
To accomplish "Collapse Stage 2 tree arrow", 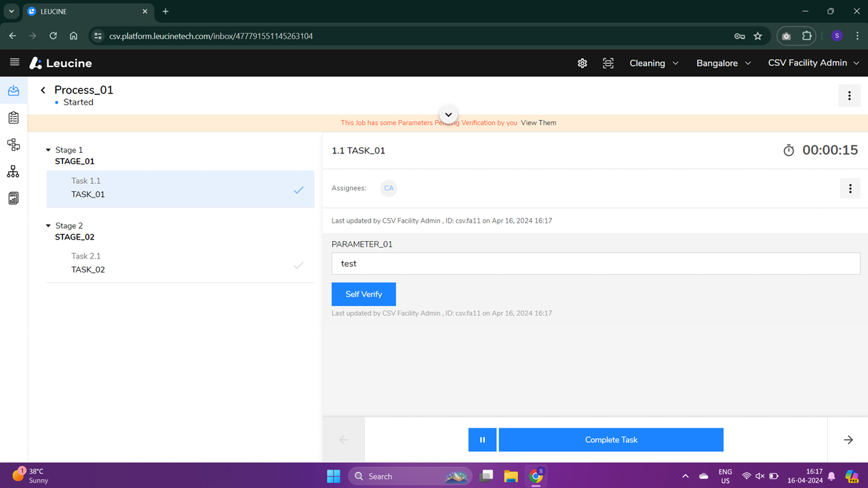I will coord(48,225).
